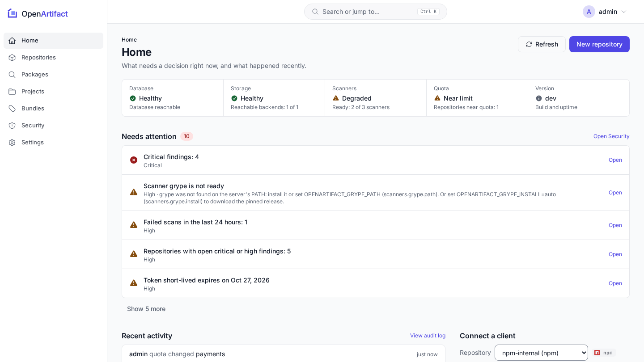
Task: Select Security in the sidebar menu
Action: pyautogui.click(x=53, y=126)
